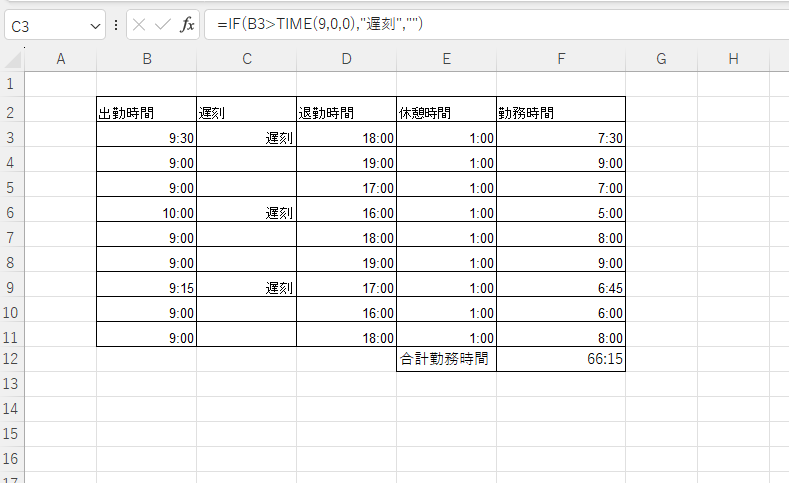Select the 7:30 working hours cell
Viewport: 789px width, 483px height.
pos(561,134)
